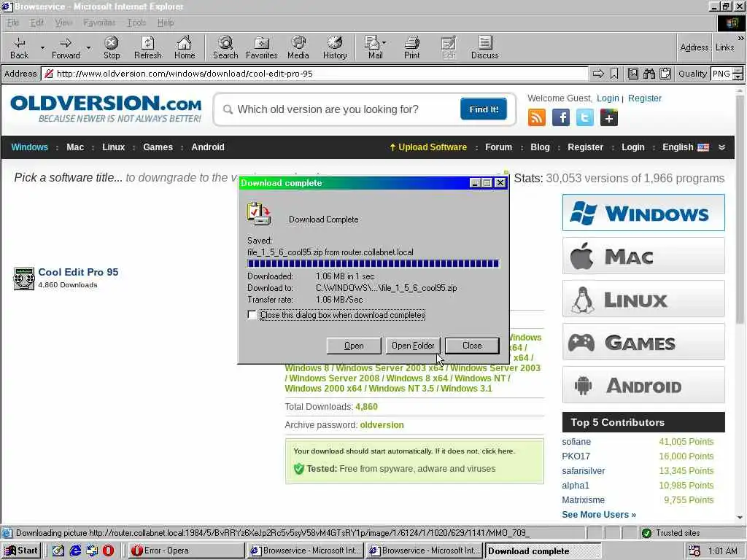747x560 pixels.
Task: Reload the page with the Refresh icon
Action: pyautogui.click(x=147, y=48)
